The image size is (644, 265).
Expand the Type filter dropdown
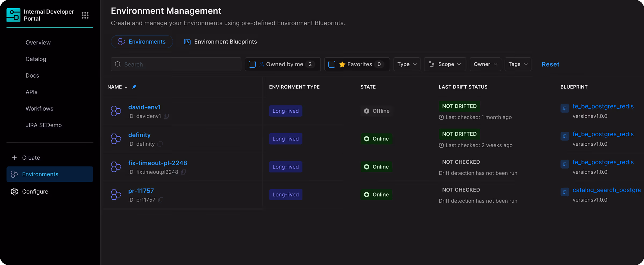[407, 64]
